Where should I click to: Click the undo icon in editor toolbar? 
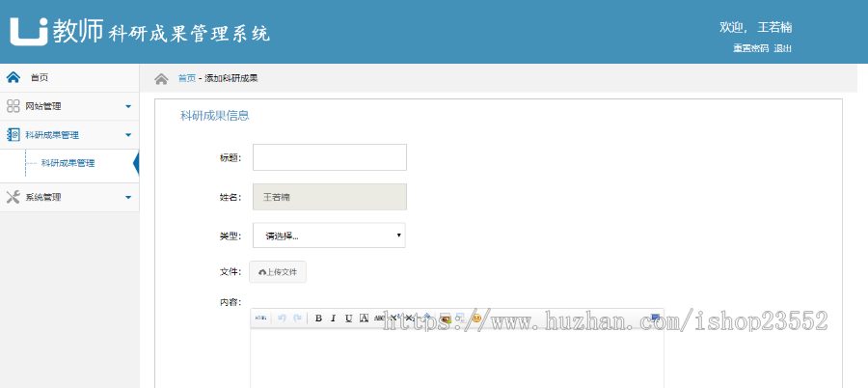[282, 318]
